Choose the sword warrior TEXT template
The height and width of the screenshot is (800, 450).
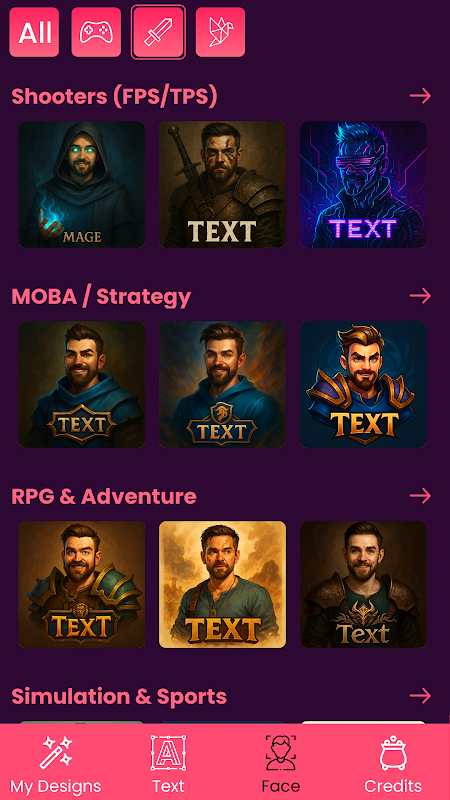(x=222, y=185)
